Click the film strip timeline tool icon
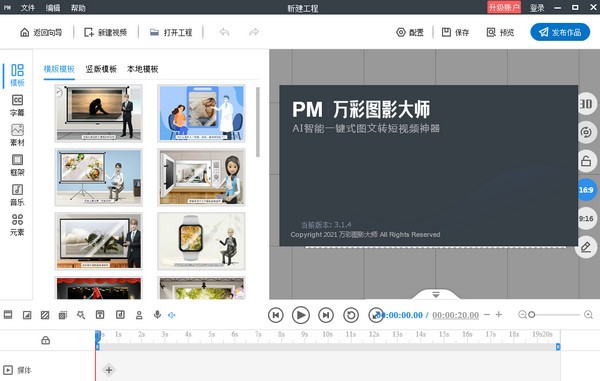The height and width of the screenshot is (381, 600). pos(8,315)
